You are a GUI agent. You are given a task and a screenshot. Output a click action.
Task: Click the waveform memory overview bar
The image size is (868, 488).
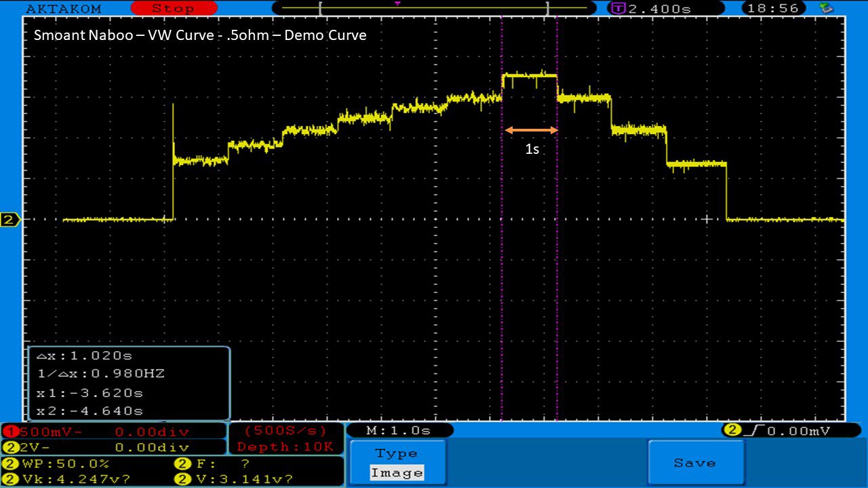[434, 8]
